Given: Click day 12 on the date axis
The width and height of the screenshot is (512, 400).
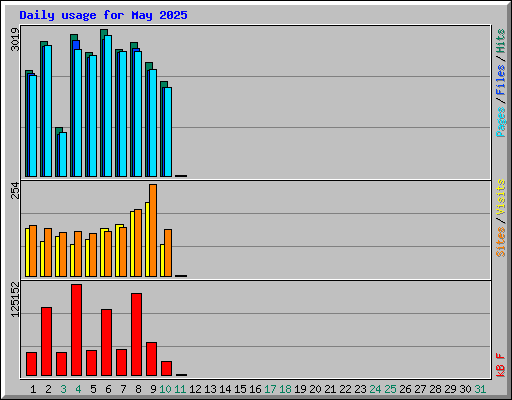Looking at the screenshot, I should pyautogui.click(x=195, y=389).
